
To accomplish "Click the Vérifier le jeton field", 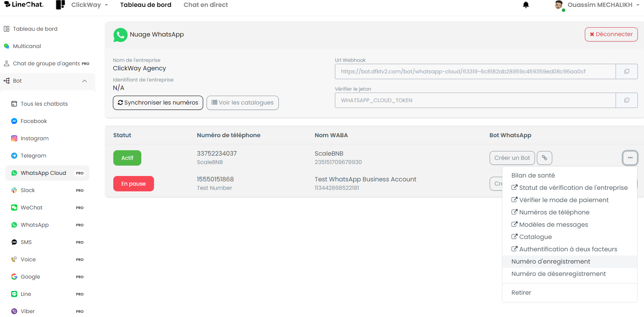I will tap(475, 100).
